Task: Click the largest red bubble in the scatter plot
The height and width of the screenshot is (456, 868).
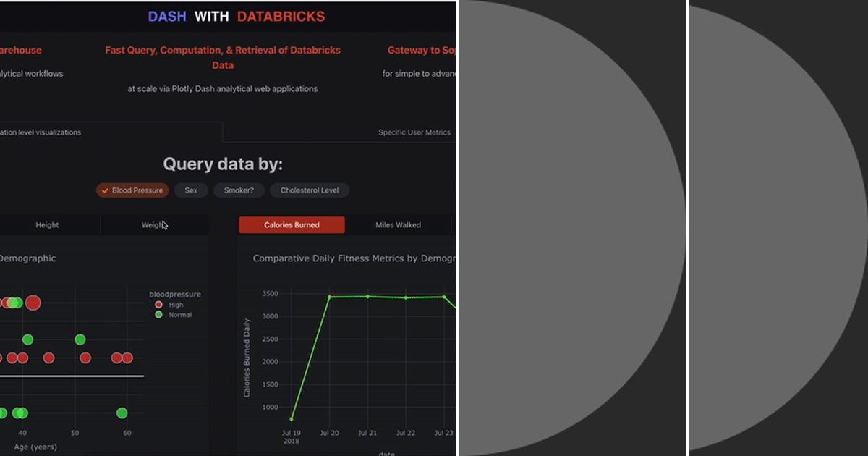Action: pyautogui.click(x=33, y=303)
